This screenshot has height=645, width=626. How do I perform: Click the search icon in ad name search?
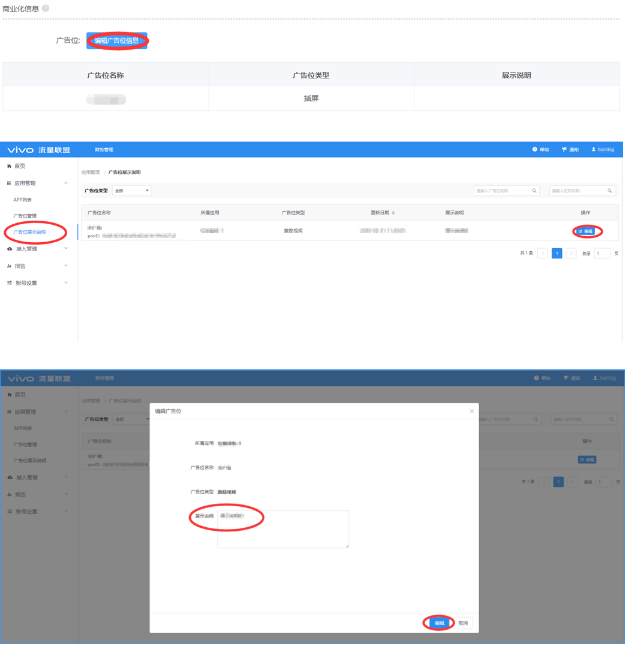click(534, 190)
